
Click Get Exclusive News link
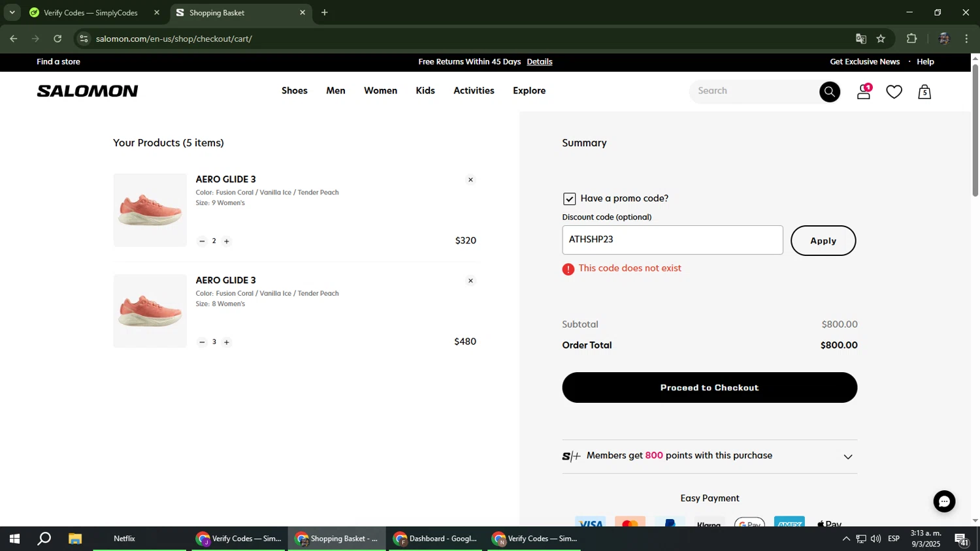(865, 62)
